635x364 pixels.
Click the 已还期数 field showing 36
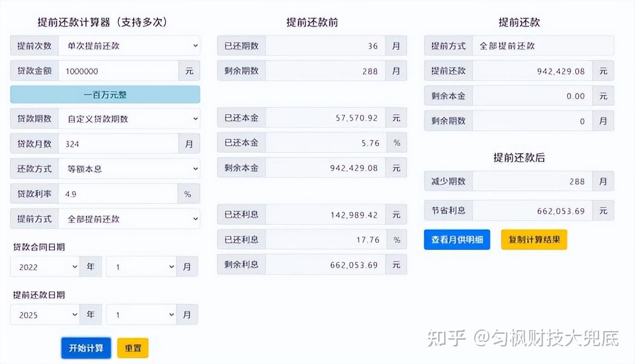pos(325,46)
